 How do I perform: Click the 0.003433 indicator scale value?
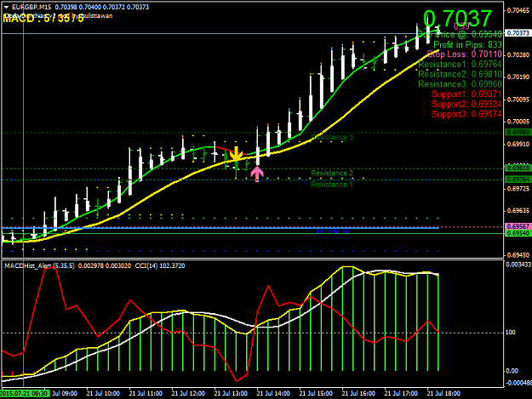518,265
